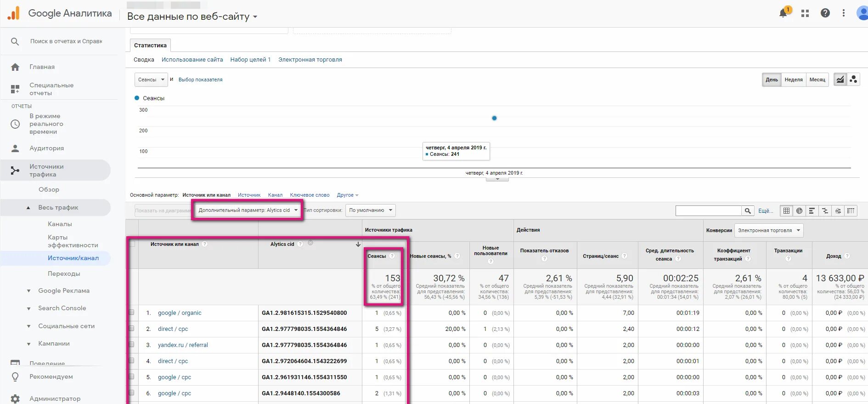Open Главная in the sidebar

[x=42, y=67]
